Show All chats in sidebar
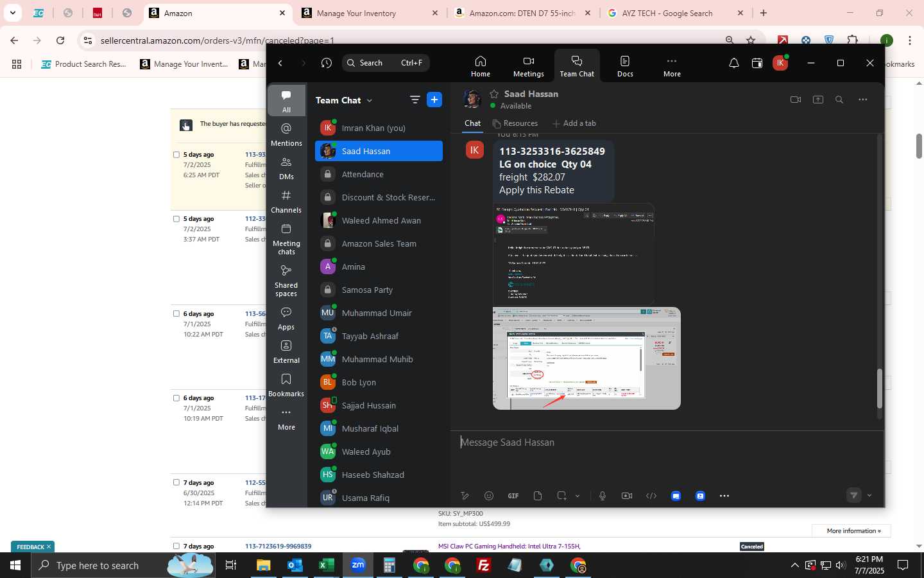The image size is (924, 578). [286, 101]
